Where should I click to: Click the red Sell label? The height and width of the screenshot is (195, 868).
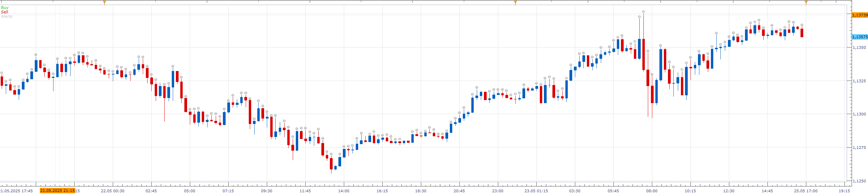pyautogui.click(x=4, y=12)
